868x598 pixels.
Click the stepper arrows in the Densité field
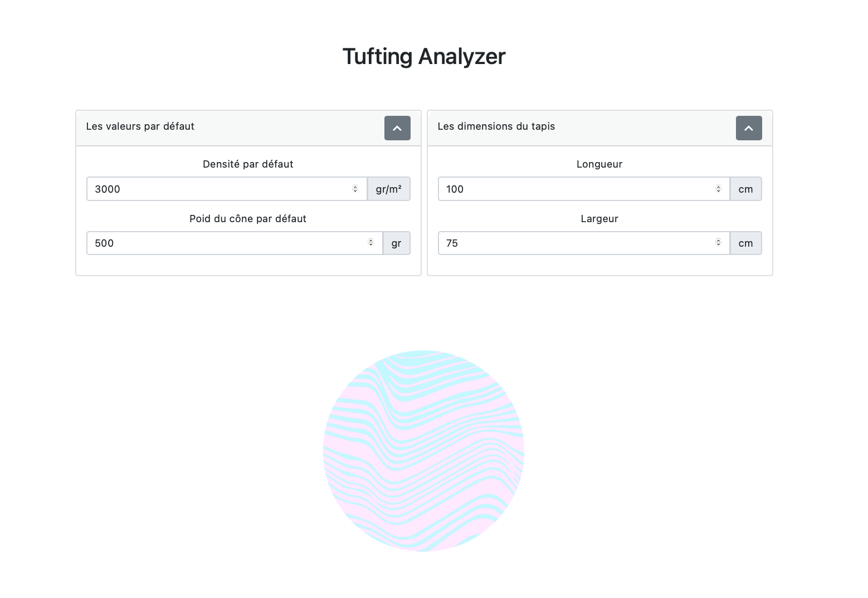[355, 189]
